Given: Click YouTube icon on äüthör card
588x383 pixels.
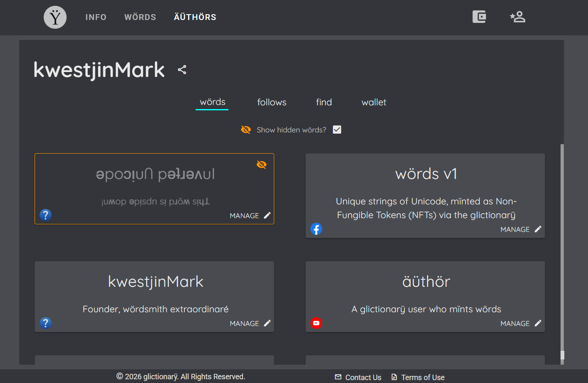Looking at the screenshot, I should 316,323.
